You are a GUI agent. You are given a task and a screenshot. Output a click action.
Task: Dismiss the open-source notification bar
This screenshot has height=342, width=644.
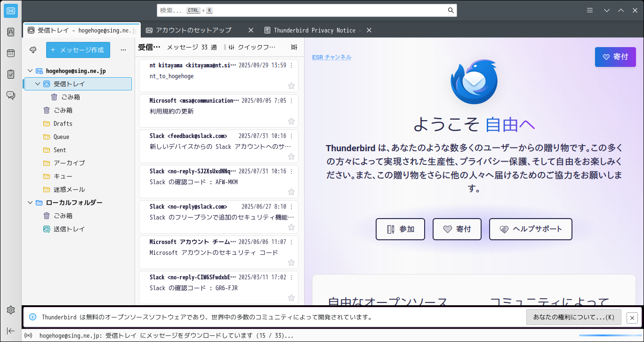[632, 318]
